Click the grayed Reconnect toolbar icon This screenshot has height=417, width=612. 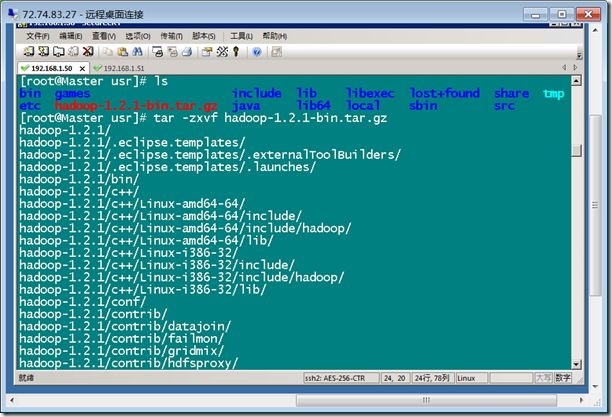click(x=73, y=52)
